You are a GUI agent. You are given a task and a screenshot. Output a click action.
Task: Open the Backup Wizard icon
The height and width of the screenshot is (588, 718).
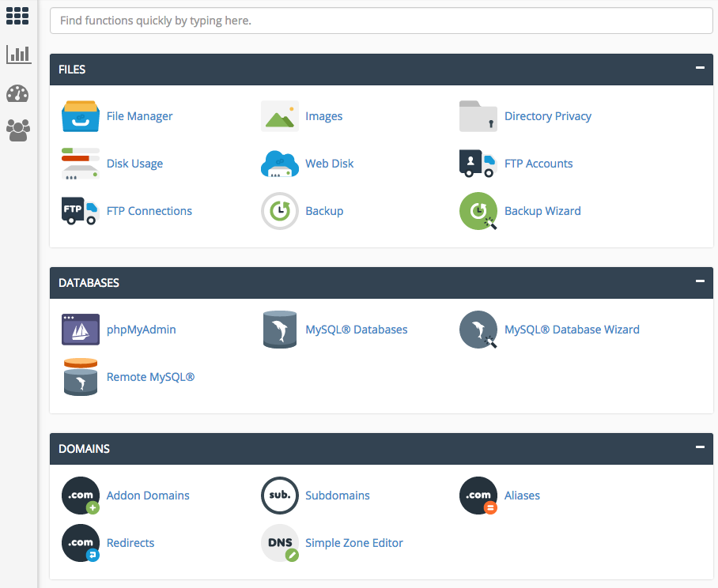coord(478,211)
